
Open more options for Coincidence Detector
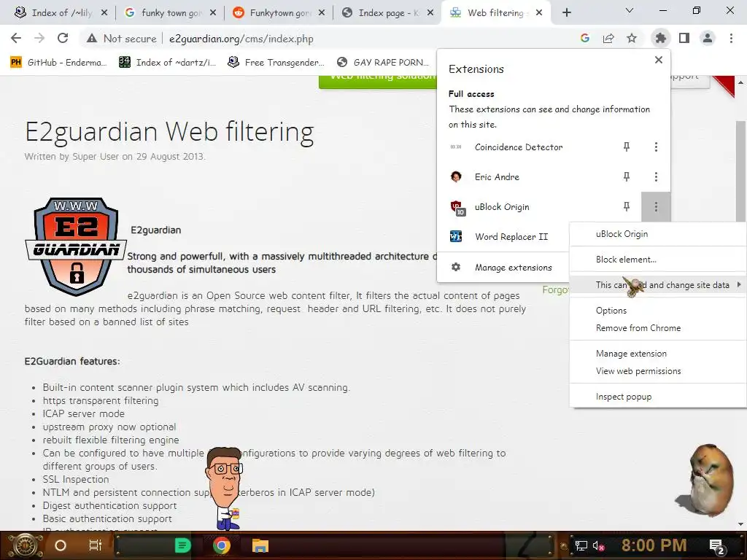click(656, 147)
